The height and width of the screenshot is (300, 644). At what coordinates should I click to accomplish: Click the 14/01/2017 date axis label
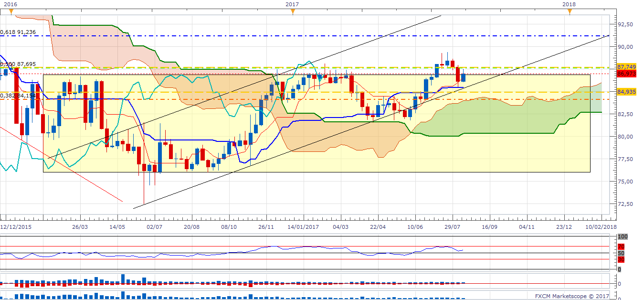(304, 226)
